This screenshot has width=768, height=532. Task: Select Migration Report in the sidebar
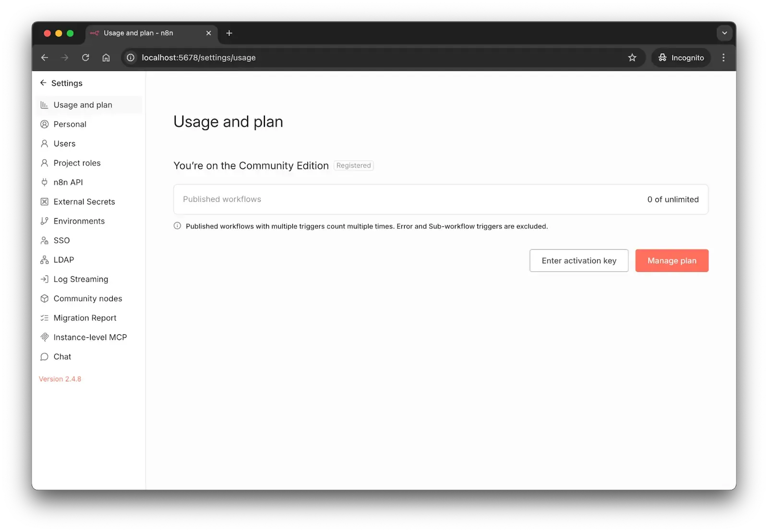[x=85, y=318]
